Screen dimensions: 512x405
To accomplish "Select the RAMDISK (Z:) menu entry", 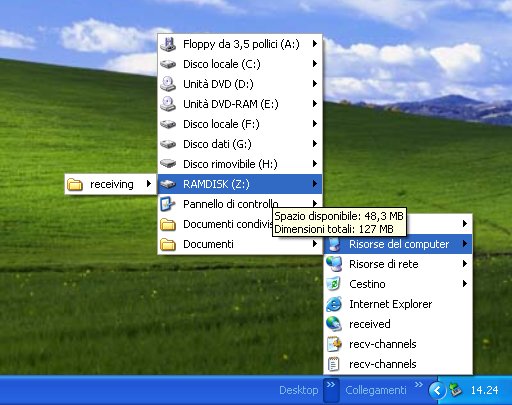I will (240, 184).
